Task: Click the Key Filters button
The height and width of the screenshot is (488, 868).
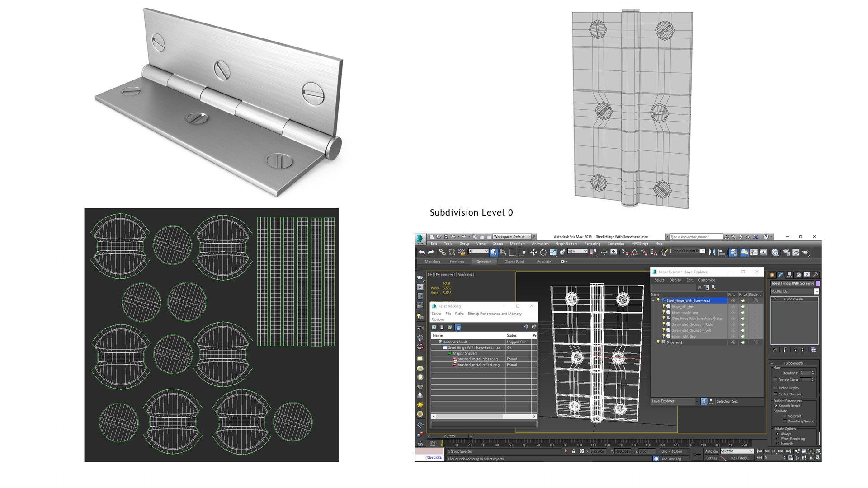Action: 741,458
